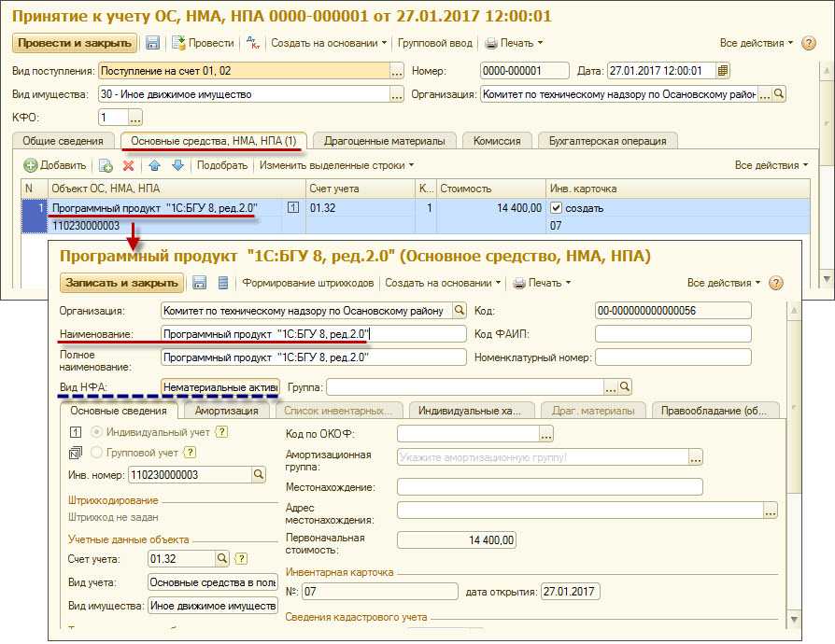Click magnifier icon beside Счет учета field

click(x=221, y=558)
